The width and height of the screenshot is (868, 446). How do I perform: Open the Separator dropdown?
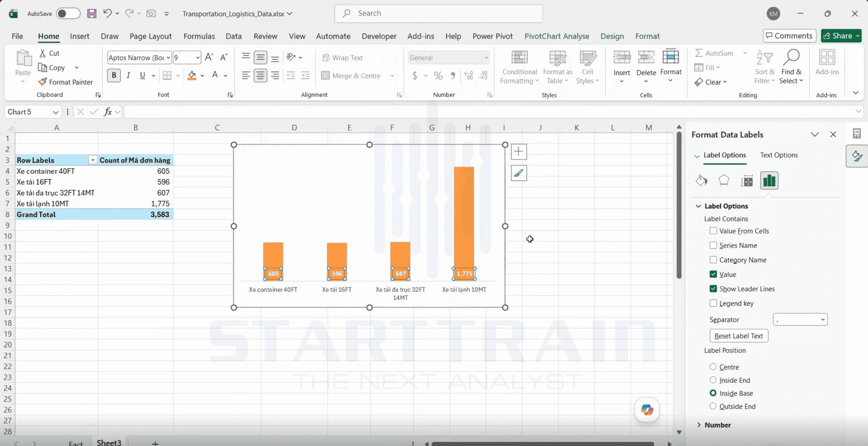click(x=800, y=319)
